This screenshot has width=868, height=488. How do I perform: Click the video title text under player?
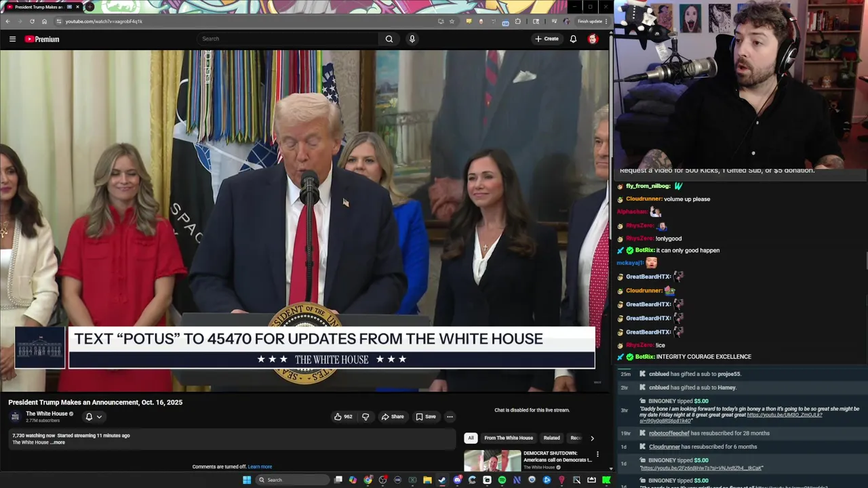[95, 402]
